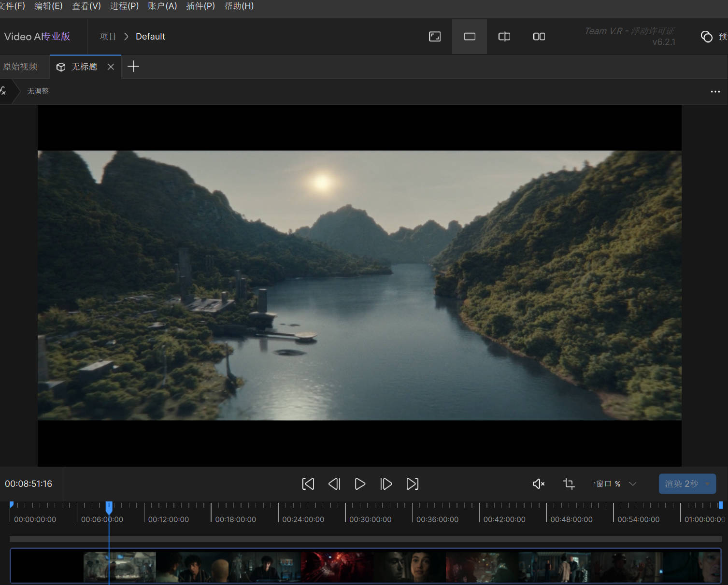The width and height of the screenshot is (728, 585).
Task: Select the split view layout
Action: (x=504, y=37)
